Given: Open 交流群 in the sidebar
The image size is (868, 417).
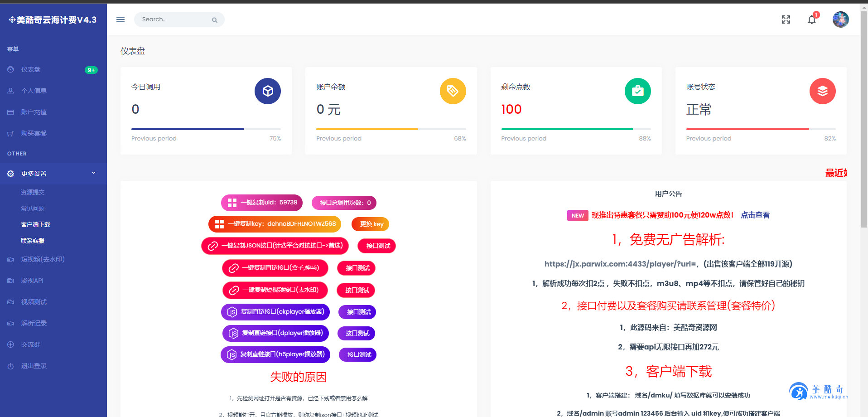Looking at the screenshot, I should (x=53, y=344).
